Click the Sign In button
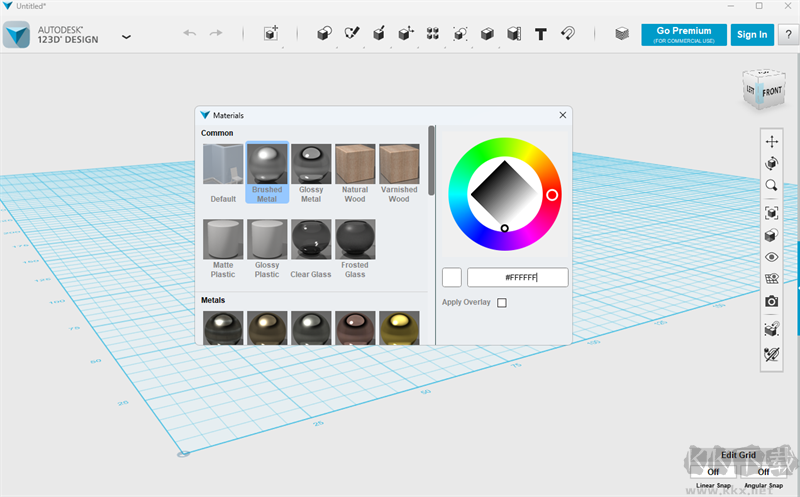800x497 pixels. pyautogui.click(x=752, y=35)
